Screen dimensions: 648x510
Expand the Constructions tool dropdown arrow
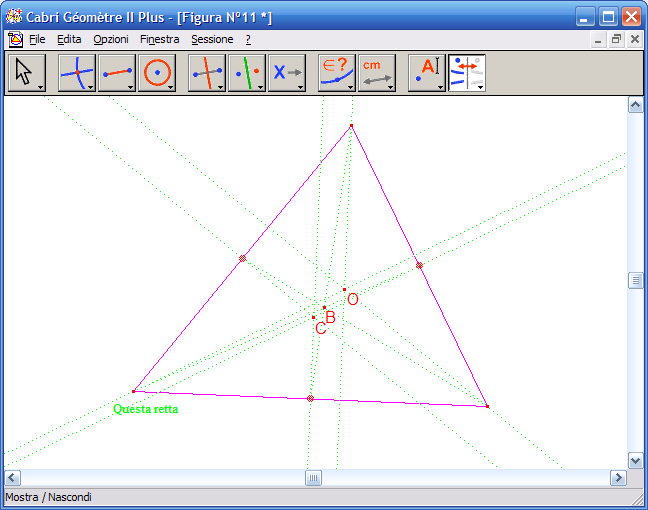(x=220, y=87)
